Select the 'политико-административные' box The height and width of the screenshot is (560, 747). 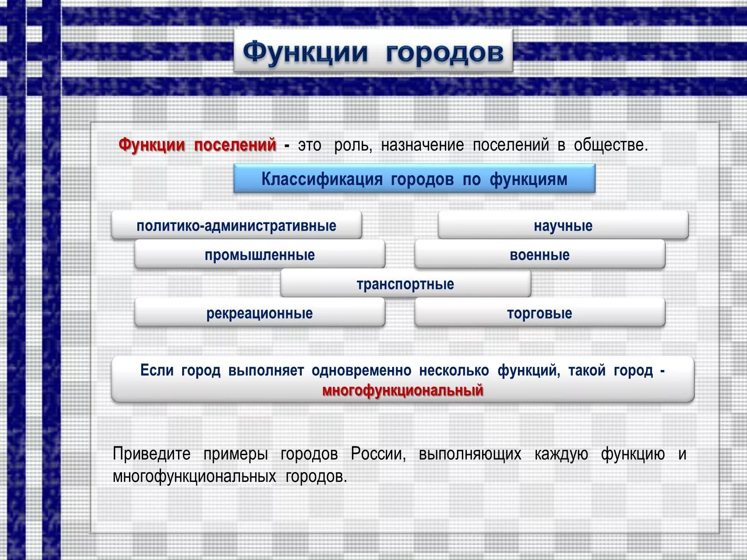(237, 225)
